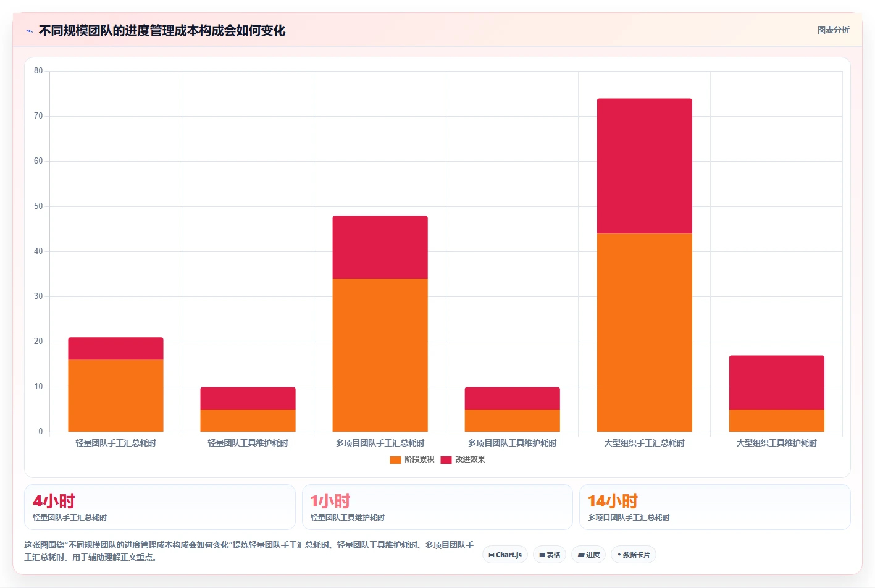Click orange segment of 大型组织手工汇总耗时 bar

[644, 332]
